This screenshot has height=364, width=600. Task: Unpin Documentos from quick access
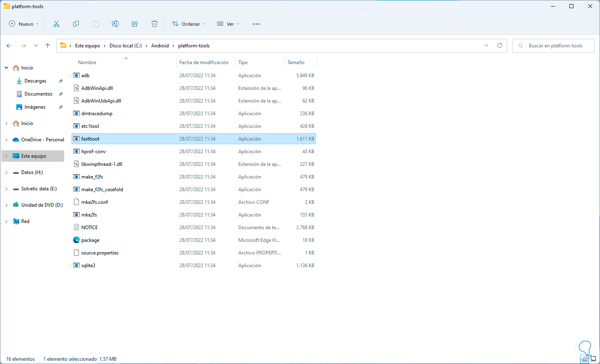[61, 94]
